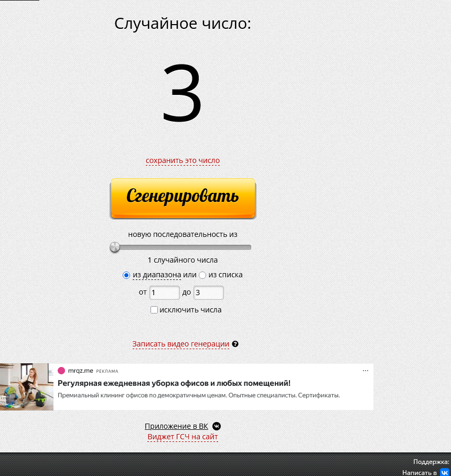Click the pink mrqz.me advertiser logo
Screen dimensions: 451x476
61,371
